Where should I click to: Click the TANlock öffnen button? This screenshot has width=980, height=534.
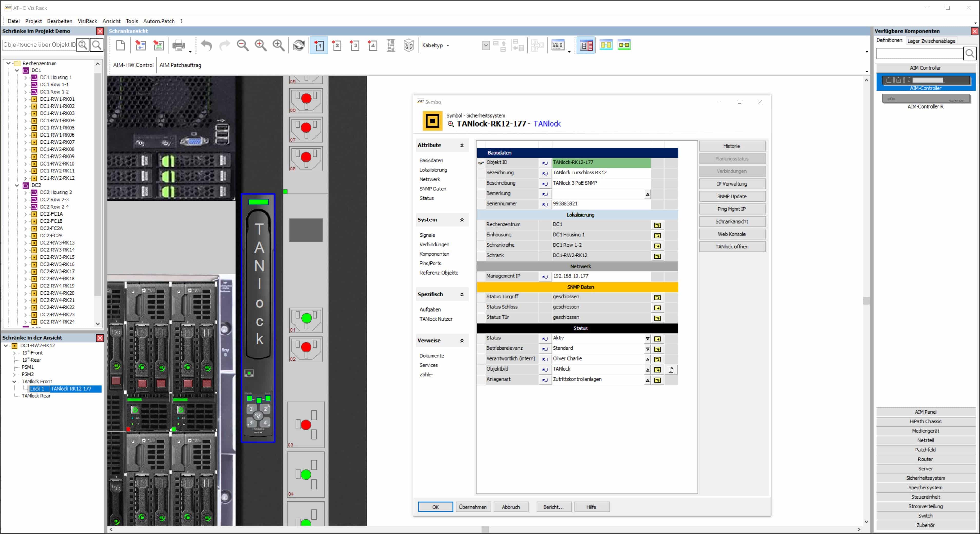[732, 247]
